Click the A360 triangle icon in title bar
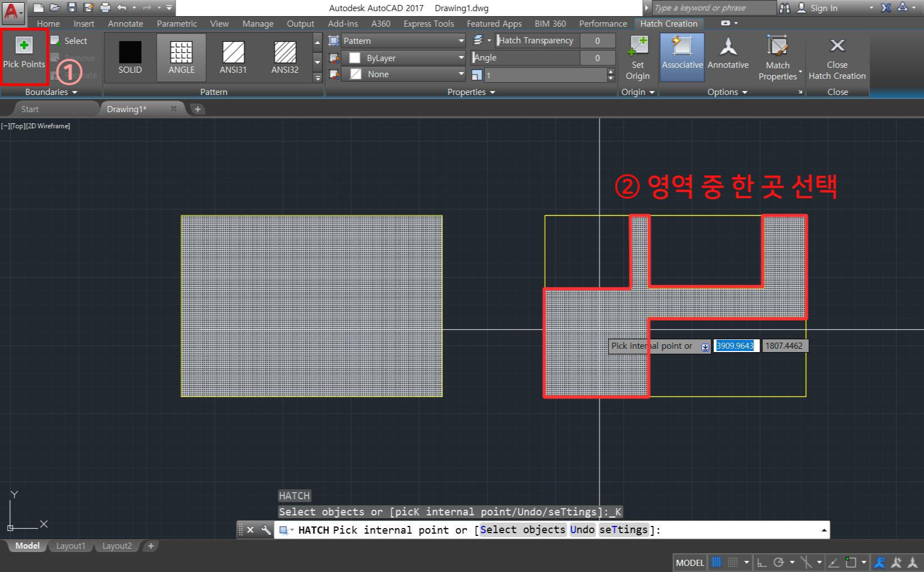This screenshot has height=572, width=924. (x=903, y=7)
